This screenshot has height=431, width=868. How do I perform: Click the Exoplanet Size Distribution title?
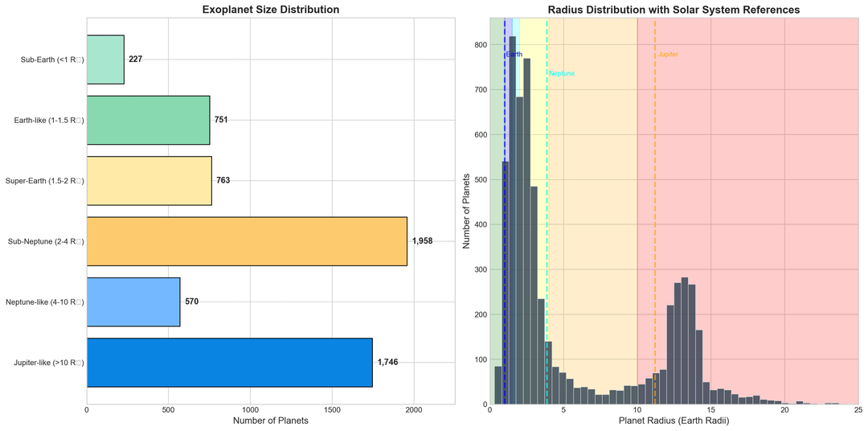coord(270,10)
